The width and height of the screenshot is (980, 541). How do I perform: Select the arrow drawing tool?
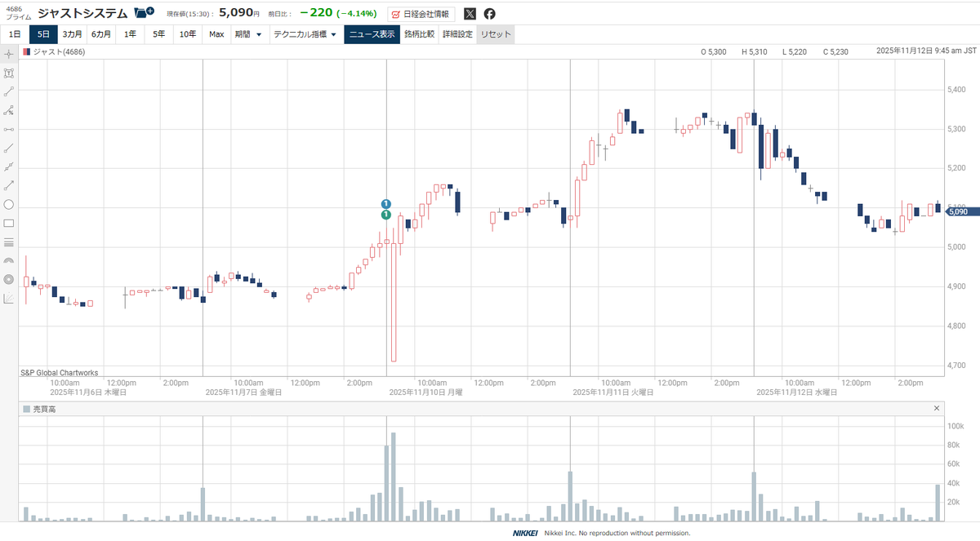click(9, 185)
